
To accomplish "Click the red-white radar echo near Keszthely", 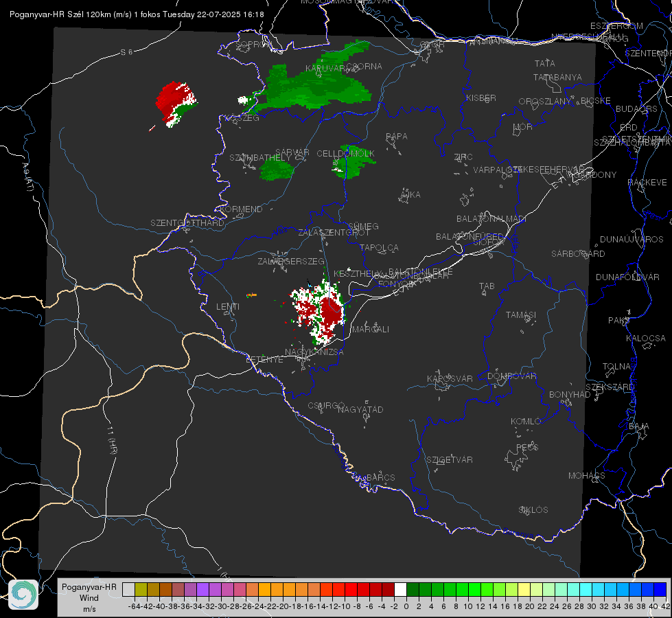I will pos(319,311).
